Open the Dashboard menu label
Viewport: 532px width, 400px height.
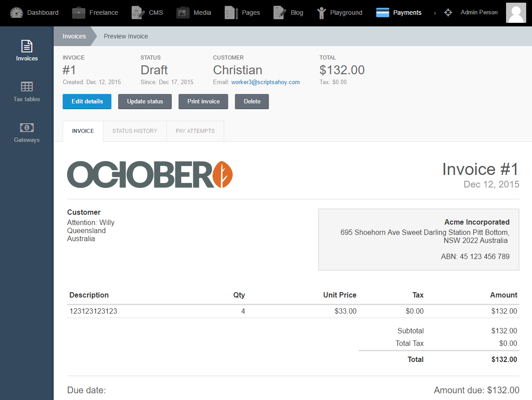(43, 13)
